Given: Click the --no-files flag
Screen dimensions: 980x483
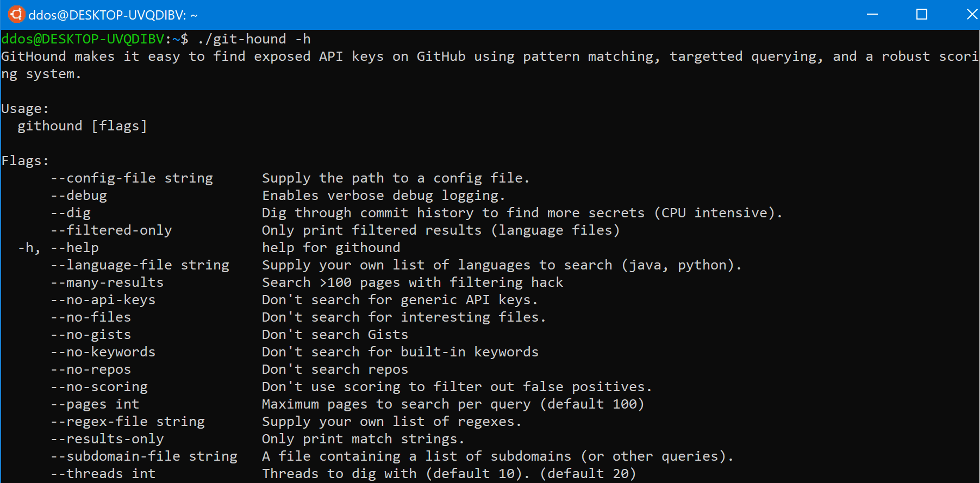Looking at the screenshot, I should point(91,317).
